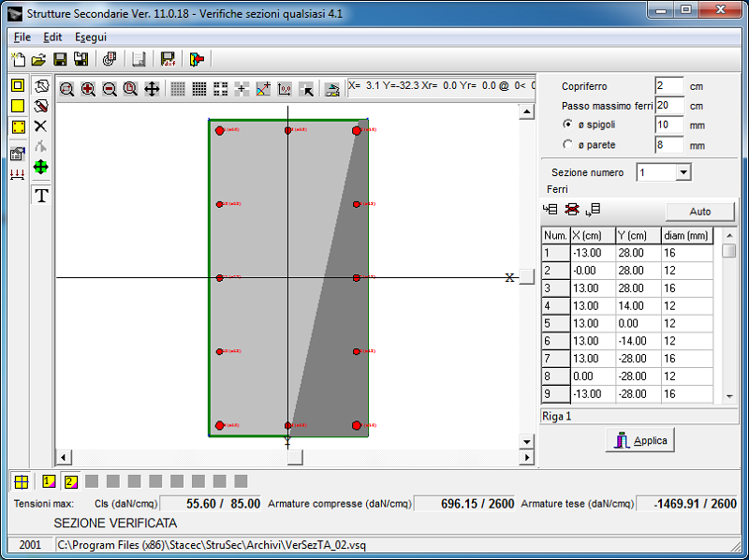749x560 pixels.
Task: Click the diam cell in row 5
Action: pyautogui.click(x=687, y=323)
